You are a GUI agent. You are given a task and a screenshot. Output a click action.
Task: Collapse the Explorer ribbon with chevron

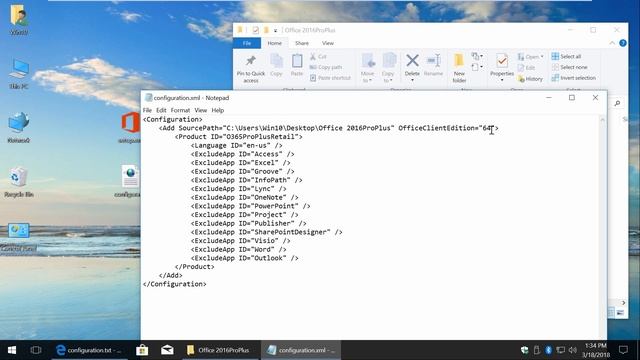point(612,43)
